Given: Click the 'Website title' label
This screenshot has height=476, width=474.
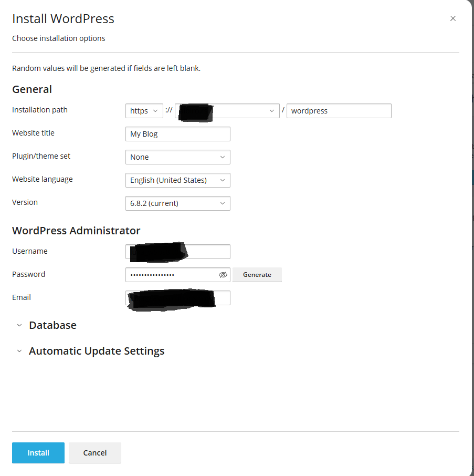Looking at the screenshot, I should point(34,133).
